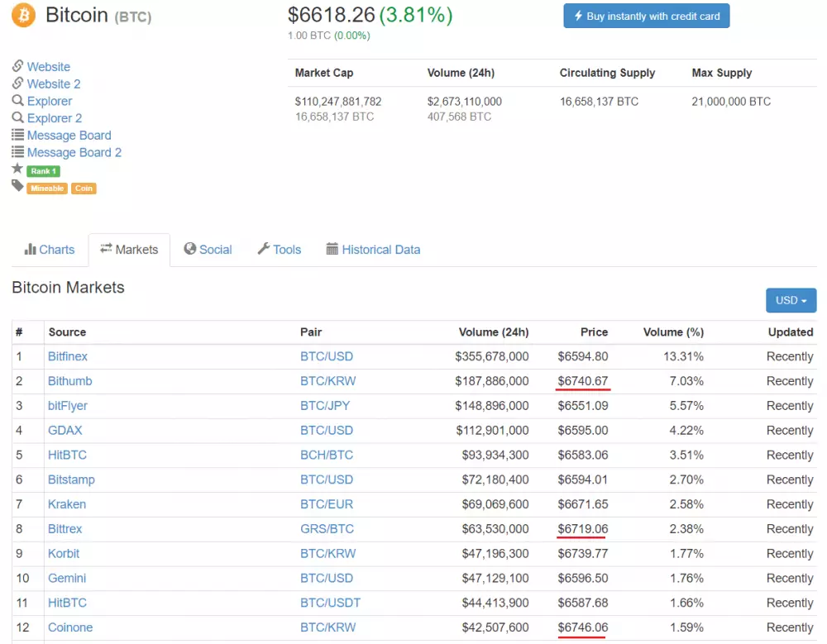Click the wrench icon on Tools tab
The width and height of the screenshot is (827, 644).
264,249
